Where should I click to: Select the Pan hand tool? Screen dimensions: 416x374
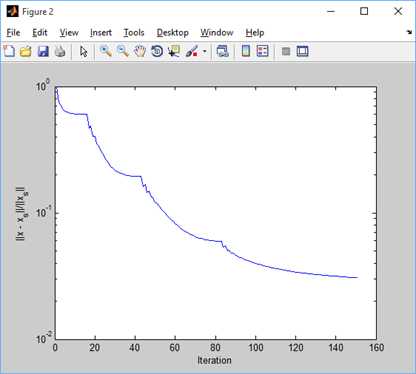tap(140, 51)
